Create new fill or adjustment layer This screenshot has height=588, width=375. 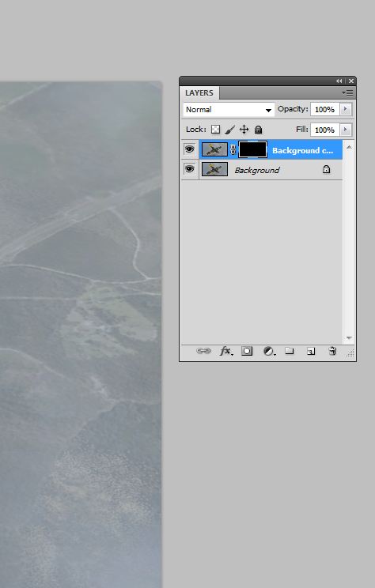coord(269,351)
